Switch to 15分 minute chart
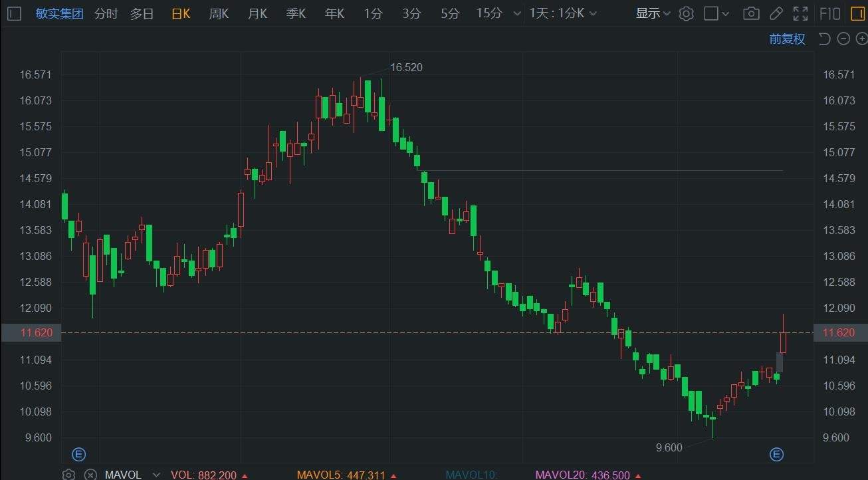 pos(489,13)
